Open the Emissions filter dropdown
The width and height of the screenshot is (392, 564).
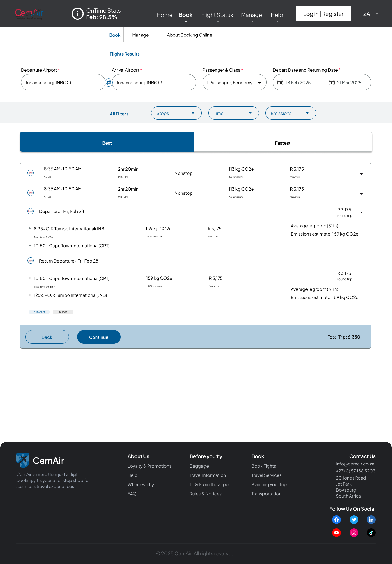click(290, 113)
